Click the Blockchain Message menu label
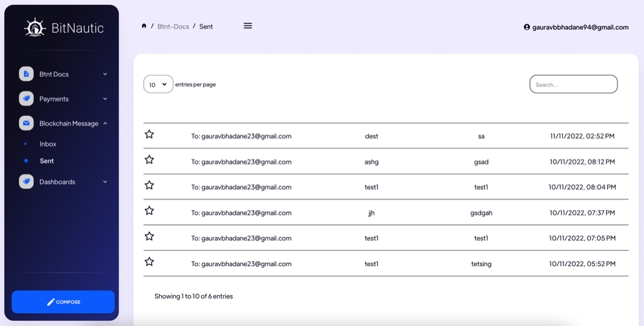Screen dimensions: 644x326 pyautogui.click(x=69, y=123)
